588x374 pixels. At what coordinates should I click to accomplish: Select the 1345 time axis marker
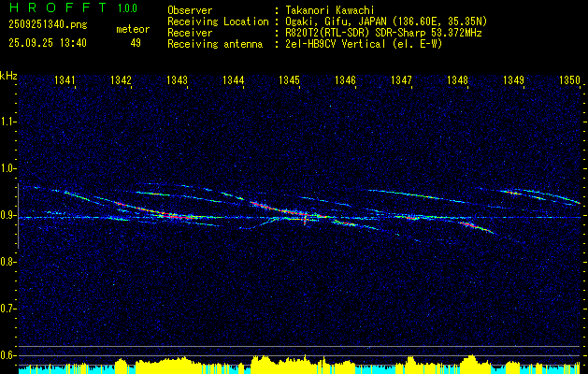289,80
